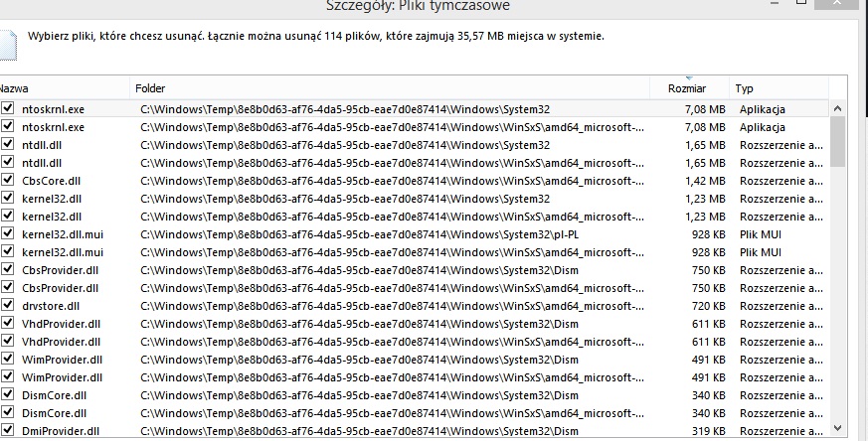The image size is (868, 441).
Task: Toggle checkbox for kernel32.dll.mui in pl-PL folder
Action: pos(7,234)
